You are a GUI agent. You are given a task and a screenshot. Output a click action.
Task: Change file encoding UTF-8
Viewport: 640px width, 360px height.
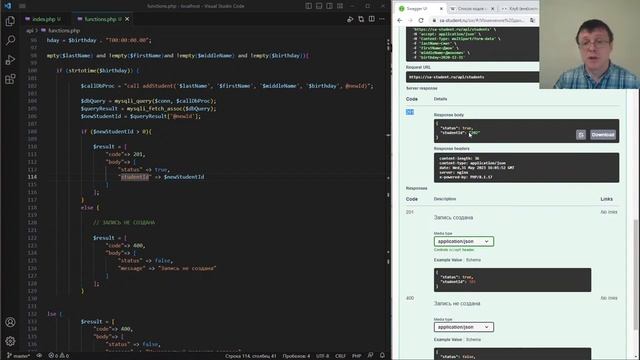coord(322,356)
